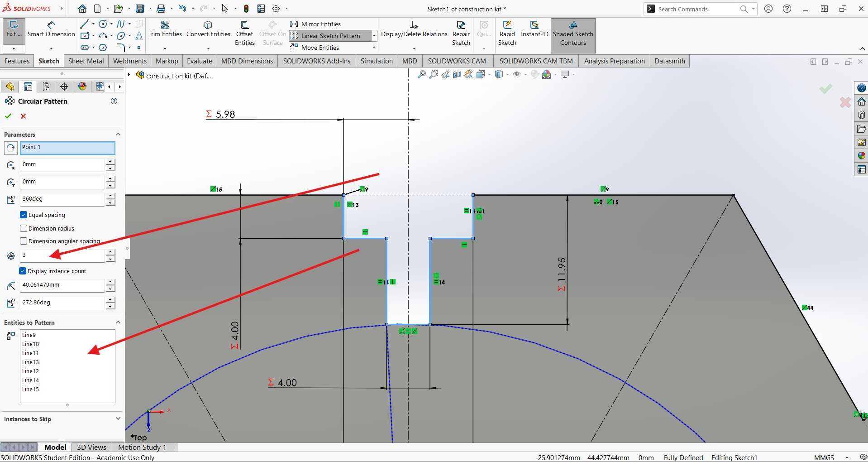The image size is (868, 462).
Task: Select the Trim Entities tool
Action: point(165,29)
